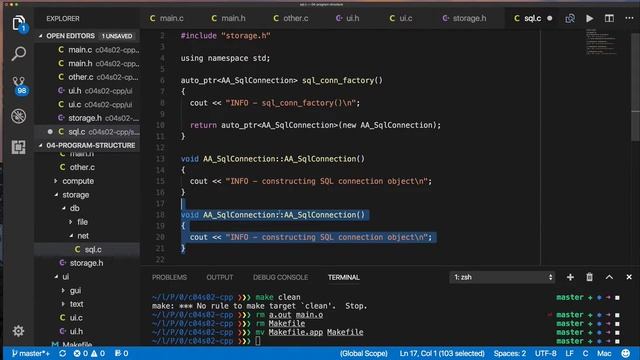Viewport: 640px width, 360px height.
Task: Open the Output panel tab
Action: (220, 277)
